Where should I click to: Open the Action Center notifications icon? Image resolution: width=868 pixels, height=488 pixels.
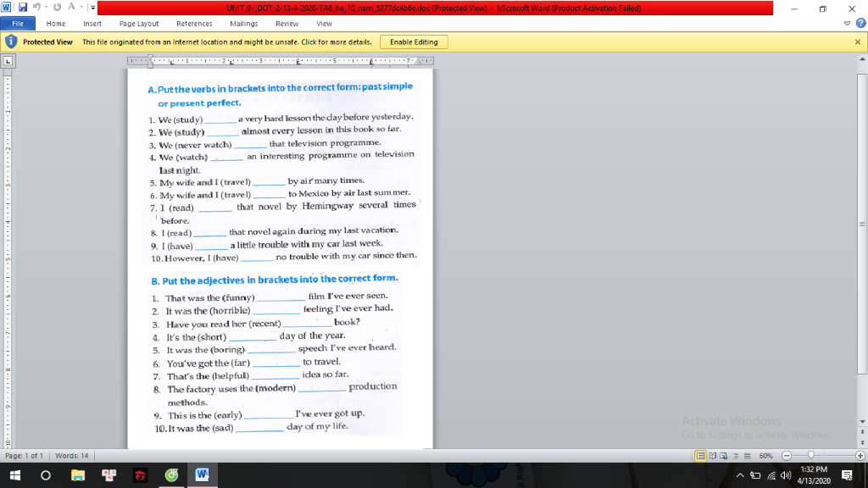(x=847, y=475)
